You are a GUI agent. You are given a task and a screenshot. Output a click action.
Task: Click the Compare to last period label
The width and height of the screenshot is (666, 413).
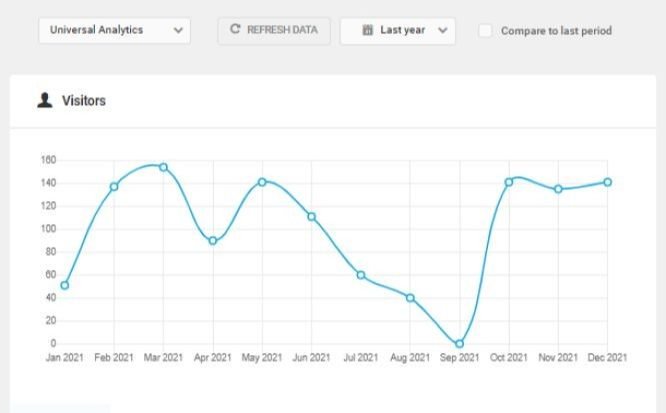point(556,31)
